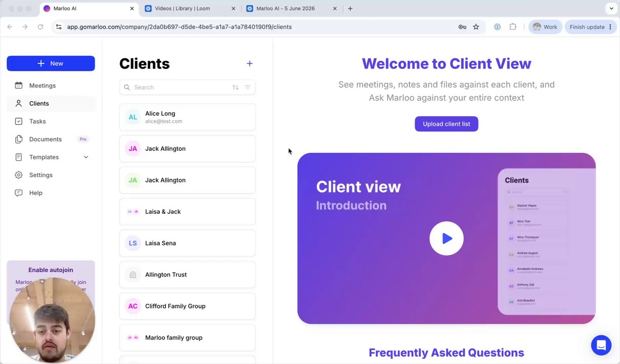The image size is (620, 364).
Task: Add a client with the plus icon
Action: point(250,63)
